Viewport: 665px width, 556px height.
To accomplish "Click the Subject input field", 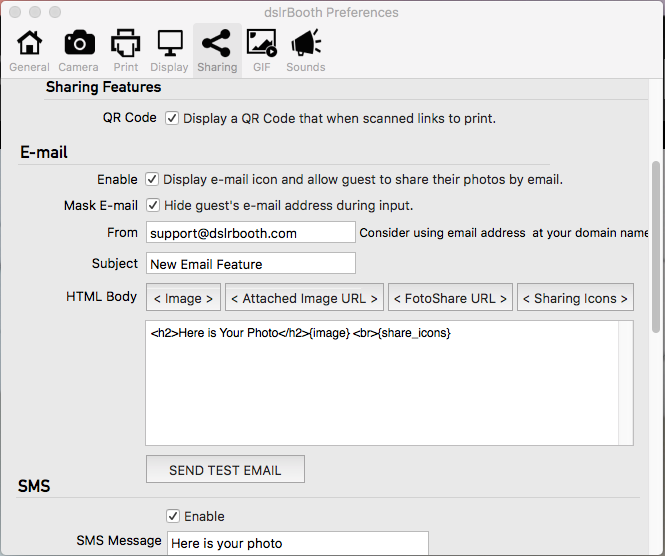I will pyautogui.click(x=251, y=263).
